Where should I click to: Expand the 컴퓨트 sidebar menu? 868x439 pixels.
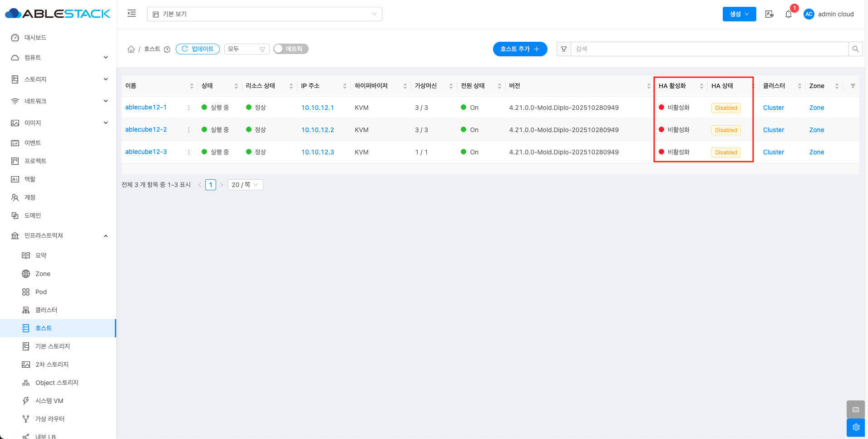click(59, 58)
